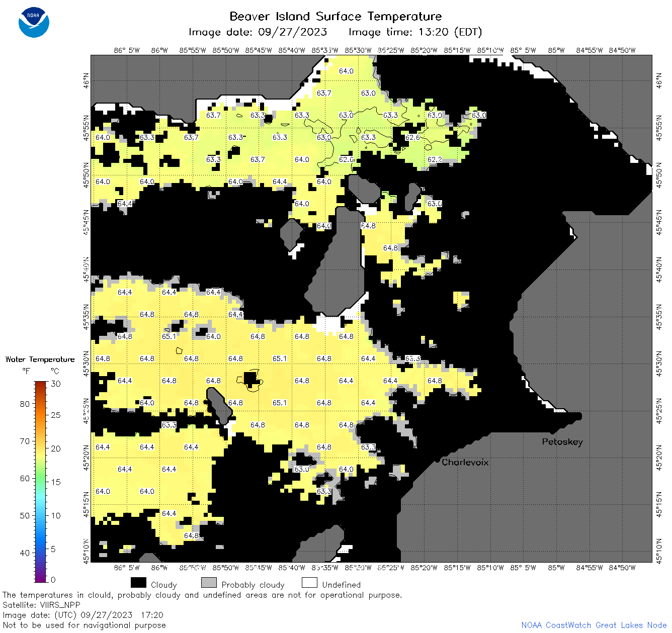Click the navigational purpose disclaimer line
This screenshot has width=672, height=633.
[84, 625]
